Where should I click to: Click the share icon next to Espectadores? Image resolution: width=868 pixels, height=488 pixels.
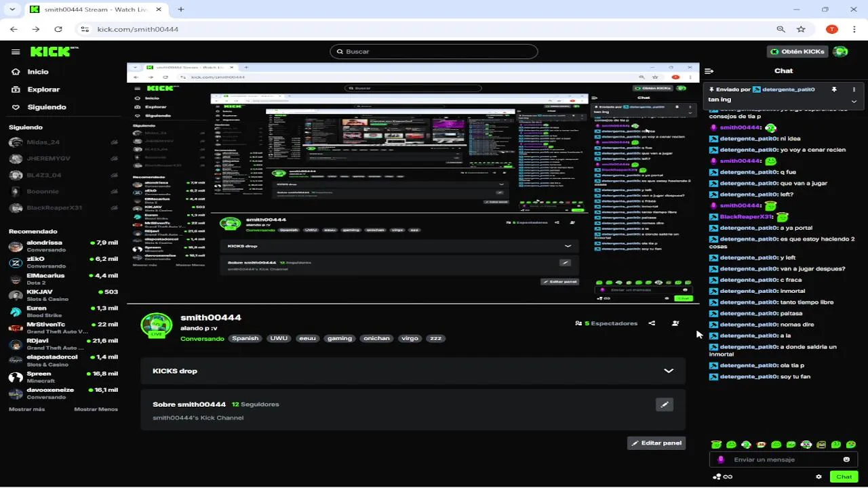click(x=652, y=323)
